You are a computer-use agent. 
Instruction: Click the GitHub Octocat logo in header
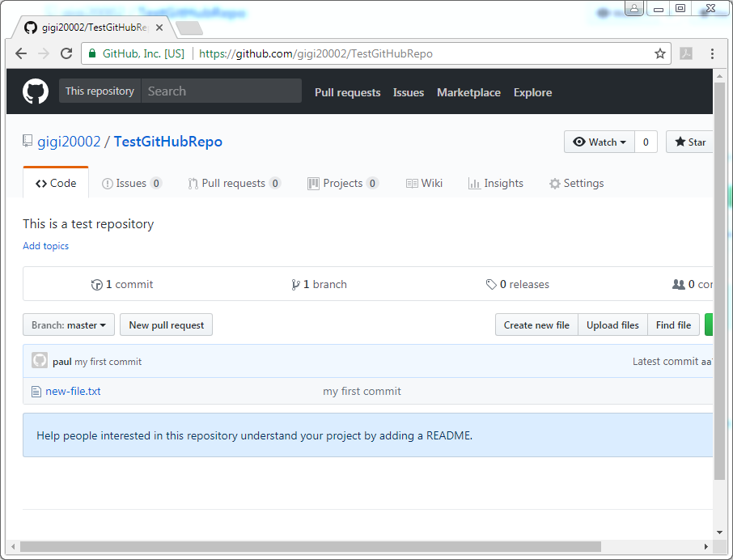point(36,91)
